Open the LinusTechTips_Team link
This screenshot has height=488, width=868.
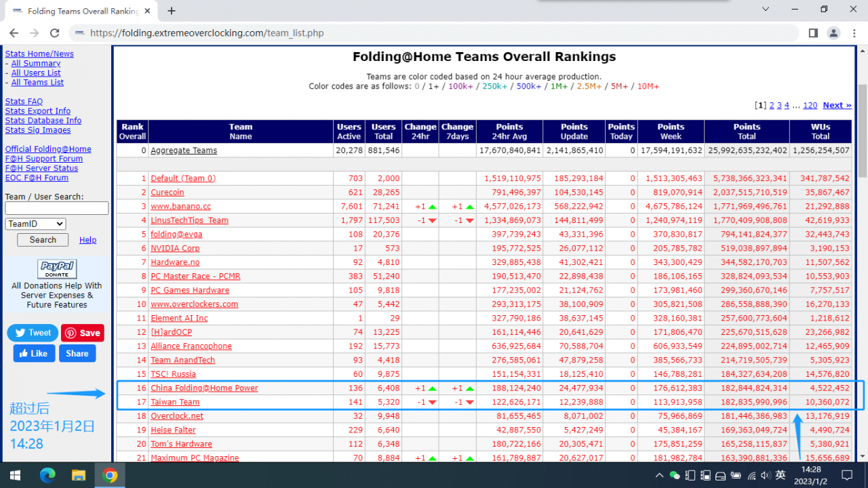click(189, 220)
